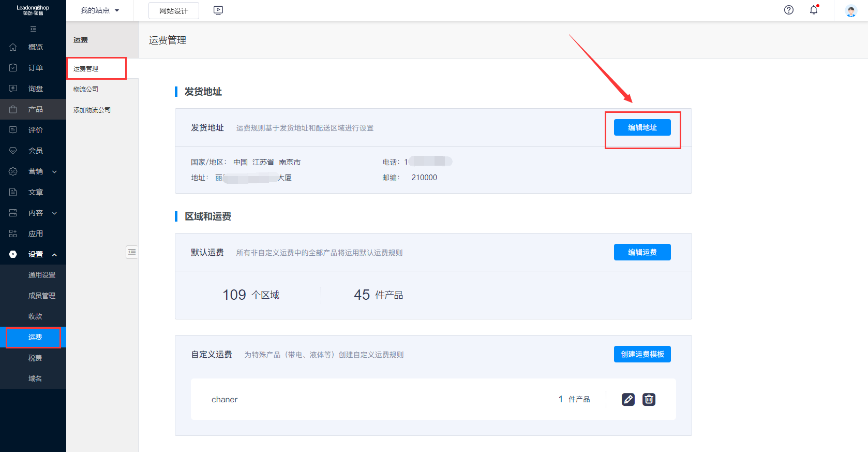Delete the chaner shipping template
Screen dimensions: 868x452
pyautogui.click(x=649, y=399)
